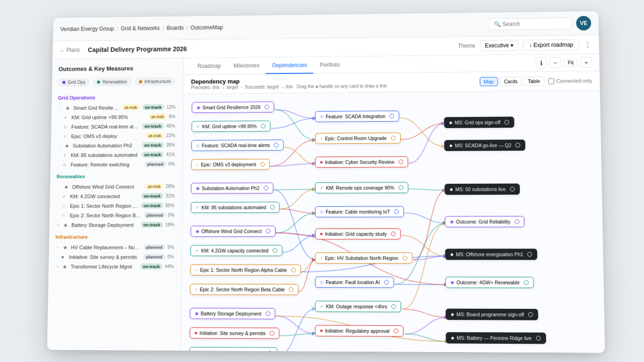The height and width of the screenshot is (362, 644).
Task: Collapse the Smart Grid Resilience tree item
Action: [61, 107]
